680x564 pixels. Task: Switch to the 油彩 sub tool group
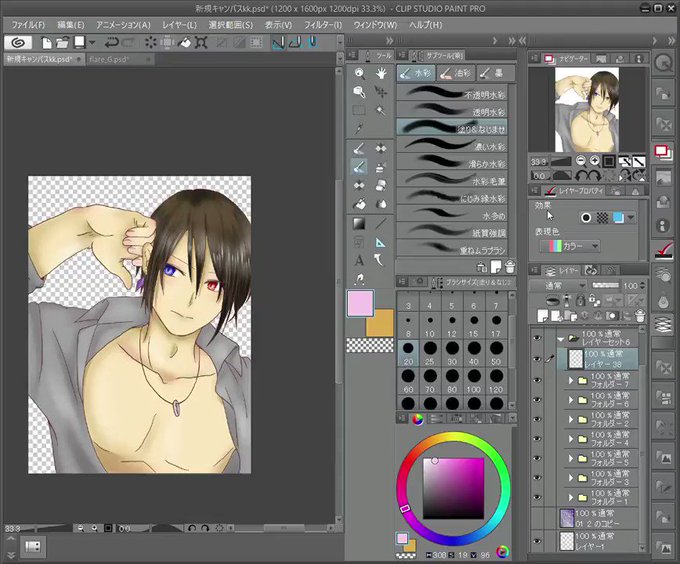[455, 73]
